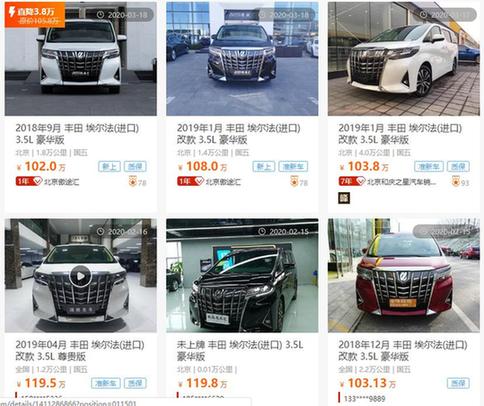This screenshot has height=406, width=484.
Task: Open the 未上牌 丰田 埃尔法 3.5L 豪华版 listing title
Action: click(240, 350)
